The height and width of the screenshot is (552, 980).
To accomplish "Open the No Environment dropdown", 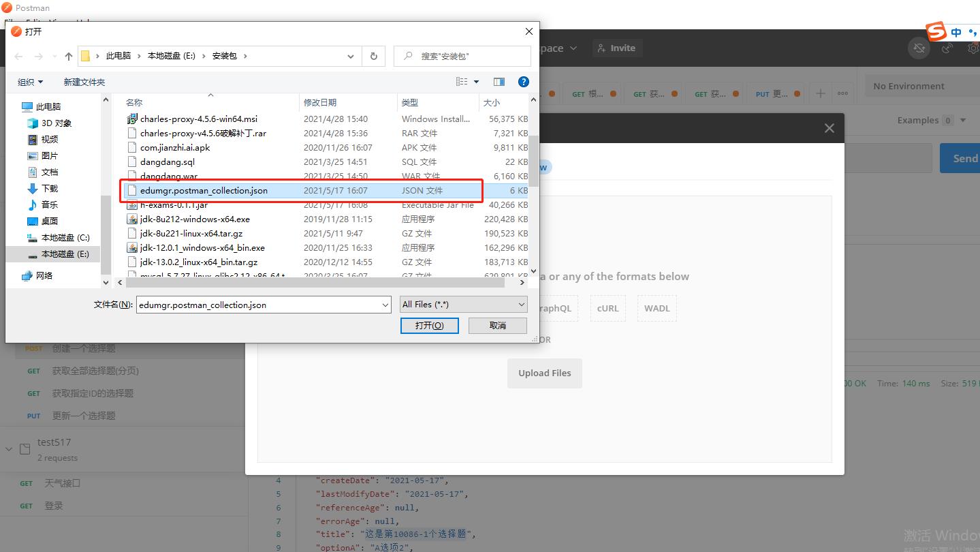I will tap(922, 86).
